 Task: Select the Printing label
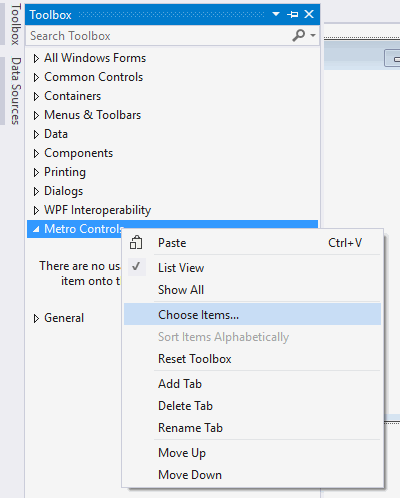pyautogui.click(x=65, y=172)
